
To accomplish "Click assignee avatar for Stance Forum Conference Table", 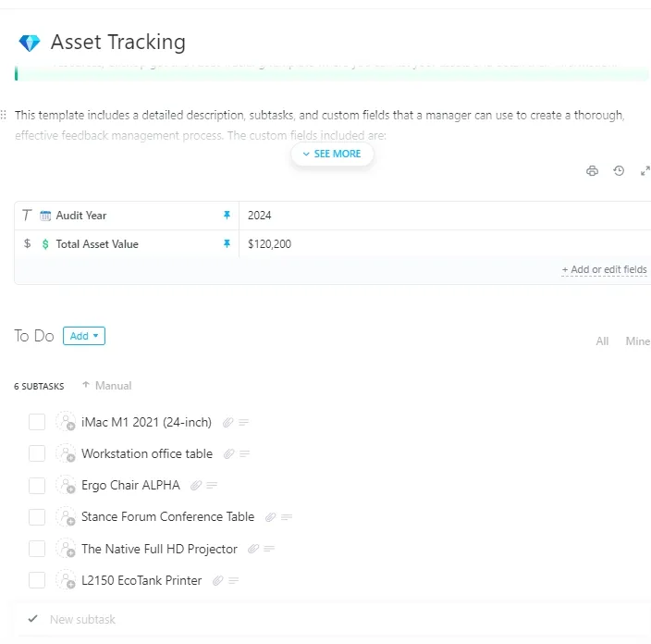I will (x=66, y=517).
